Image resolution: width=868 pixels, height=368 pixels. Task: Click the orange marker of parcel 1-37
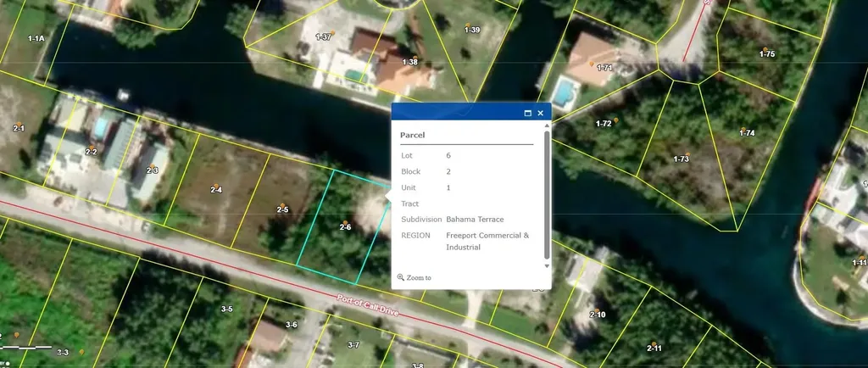pyautogui.click(x=332, y=33)
